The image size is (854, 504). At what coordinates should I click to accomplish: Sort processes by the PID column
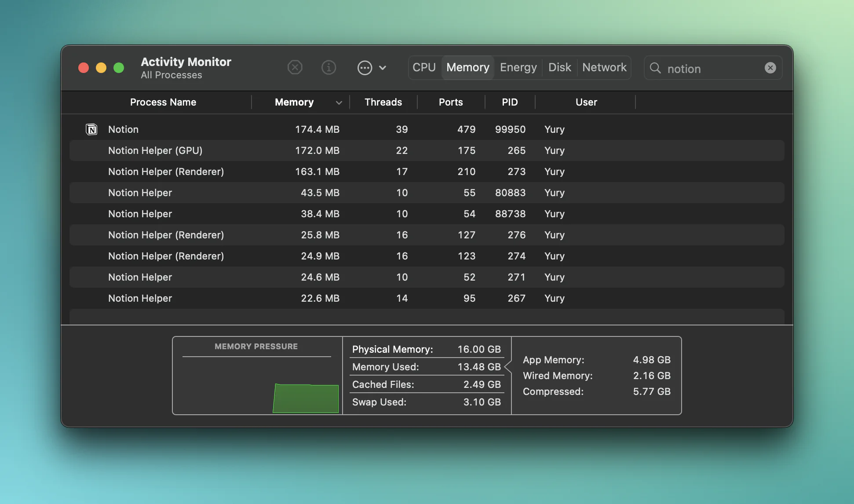point(510,102)
